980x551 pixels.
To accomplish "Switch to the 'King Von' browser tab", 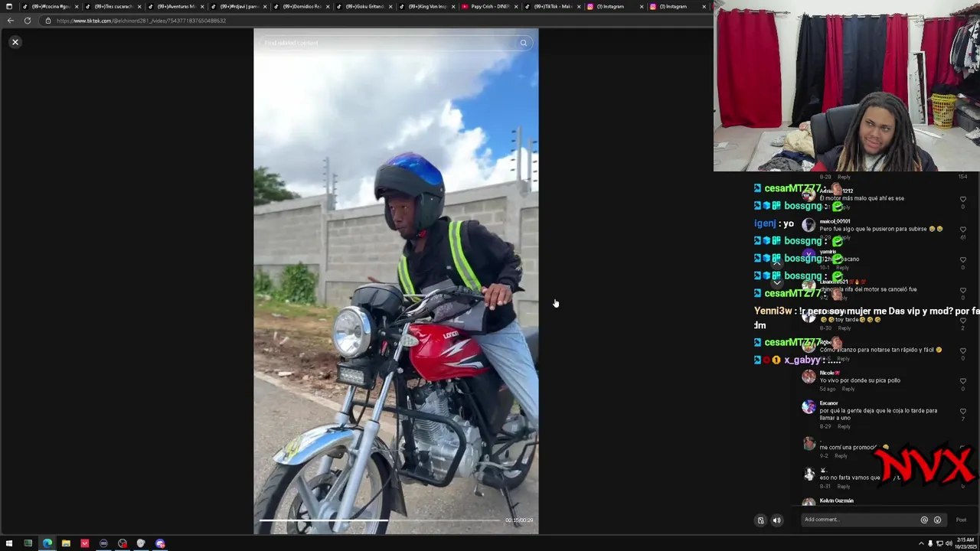I will coord(427,6).
